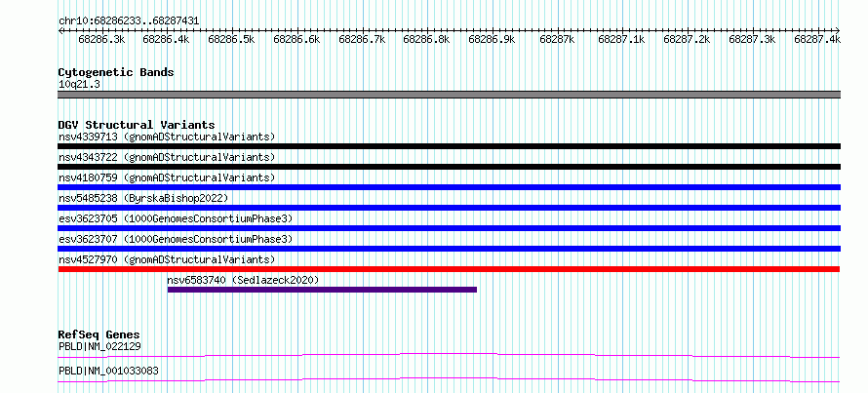The height and width of the screenshot is (393, 868).
Task: Select the nsv4343722 structural variant label
Action: tap(167, 157)
